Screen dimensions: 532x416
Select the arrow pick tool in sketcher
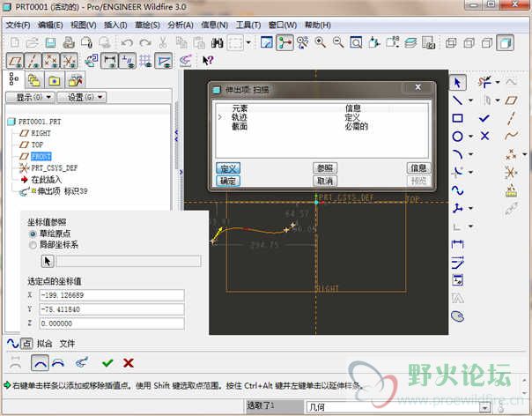[458, 83]
